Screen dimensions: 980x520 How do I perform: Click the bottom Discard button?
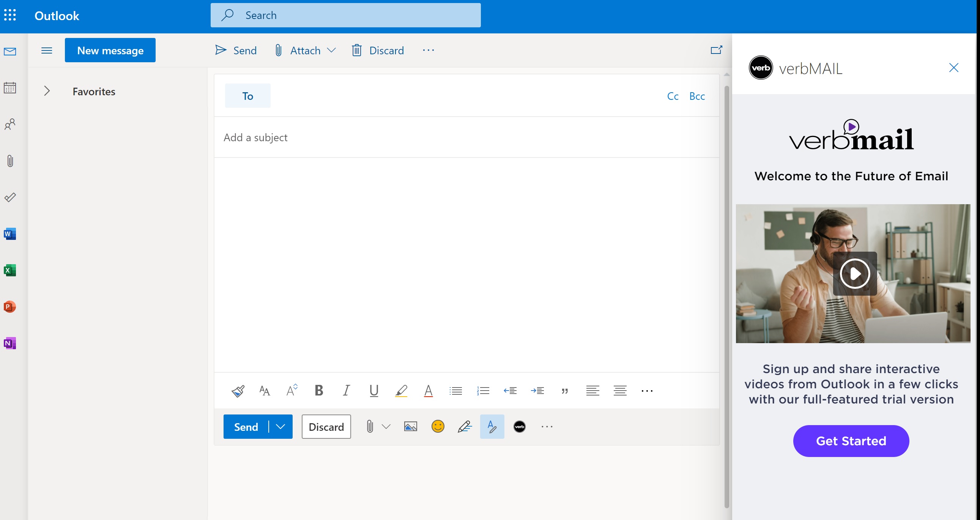[326, 426]
